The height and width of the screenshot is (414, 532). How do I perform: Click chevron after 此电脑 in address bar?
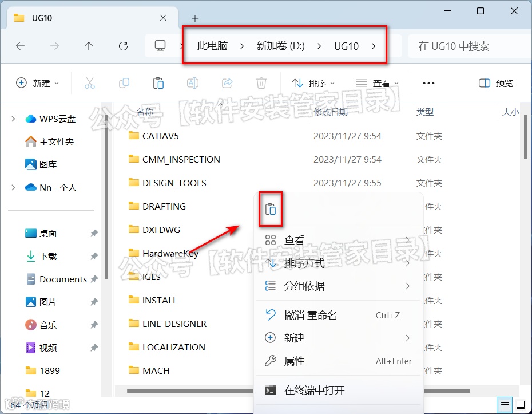coord(242,46)
